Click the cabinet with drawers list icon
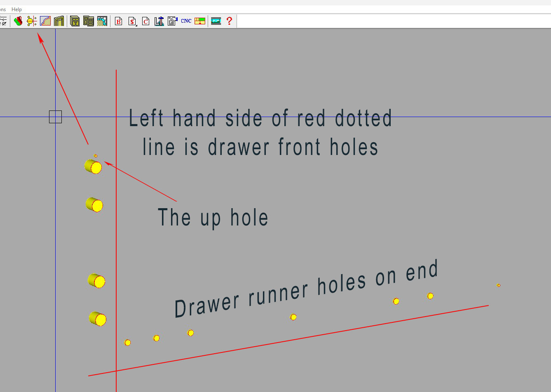The image size is (551, 392). point(88,21)
